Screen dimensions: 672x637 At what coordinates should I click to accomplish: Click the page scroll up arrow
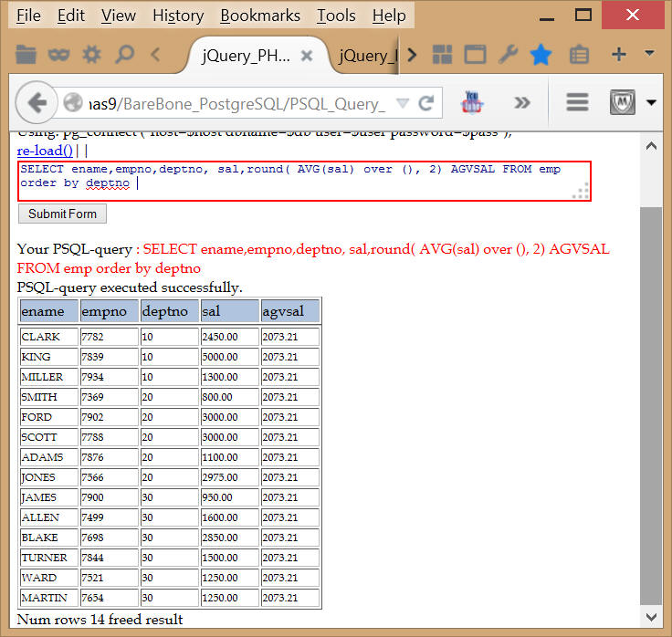point(651,146)
